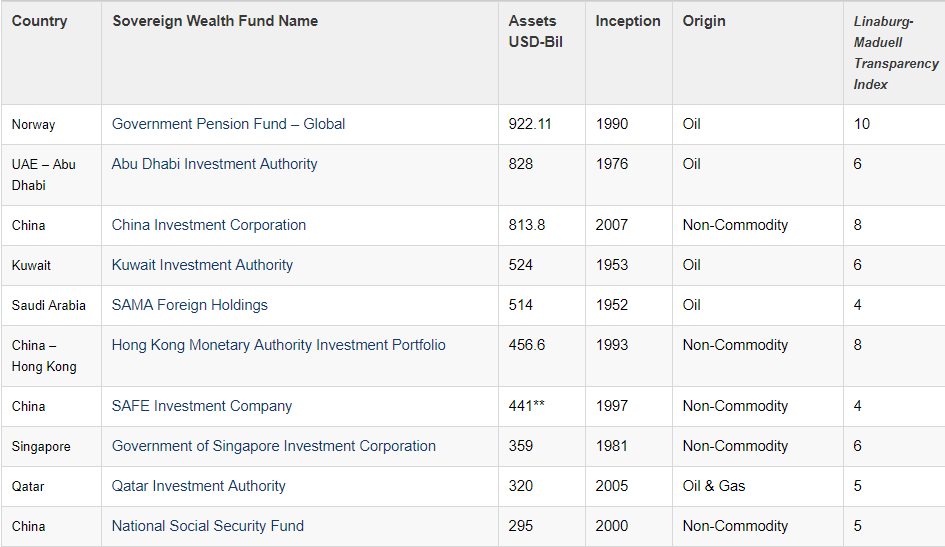The width and height of the screenshot is (945, 547).
Task: Open Kuwait Investment Authority link
Action: pos(202,265)
